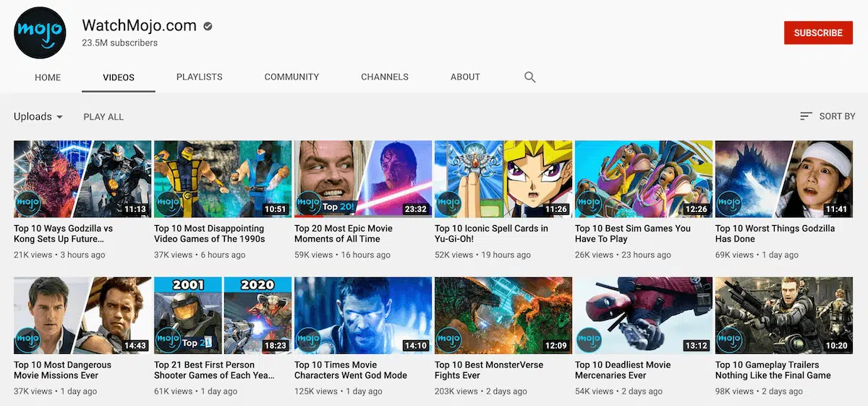Click title "Top 10 Worst Things Godzilla Has Done"
The image size is (868, 406).
[775, 234]
